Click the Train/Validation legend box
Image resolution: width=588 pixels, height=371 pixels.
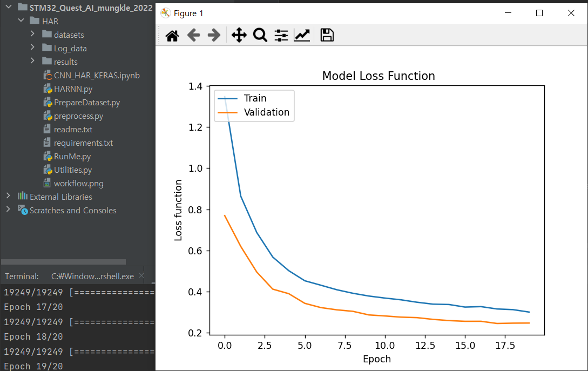tap(254, 105)
